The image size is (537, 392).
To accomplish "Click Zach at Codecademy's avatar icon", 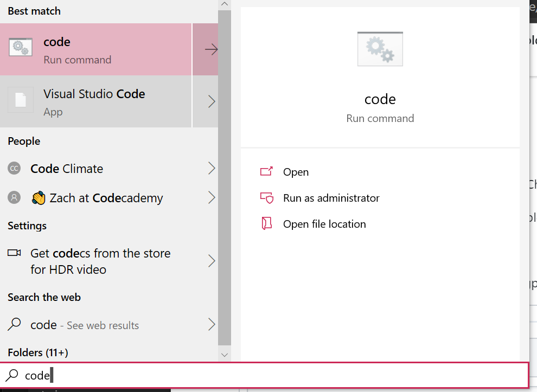I will point(14,198).
